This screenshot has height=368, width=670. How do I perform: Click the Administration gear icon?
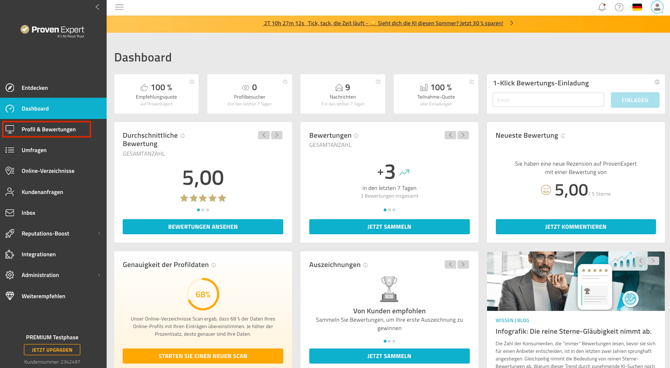tap(10, 275)
